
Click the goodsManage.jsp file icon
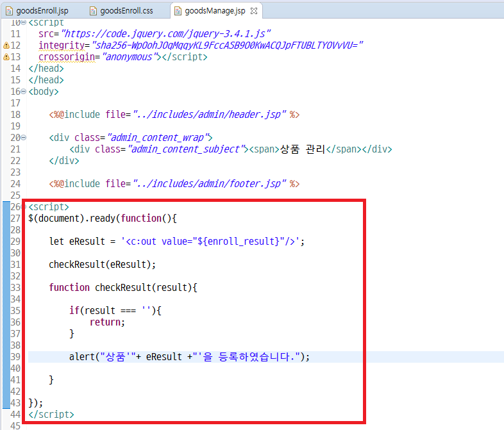tap(178, 11)
